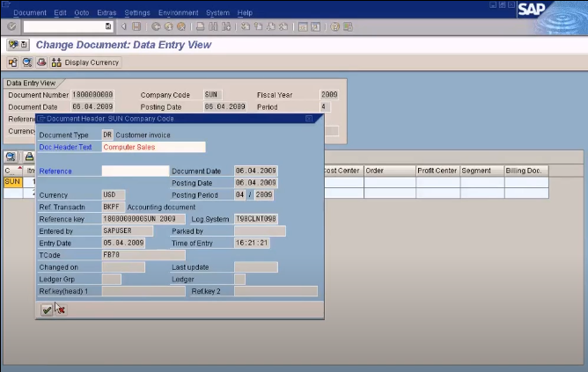Click the Select Line Item magnifier icon
The image size is (588, 372).
pyautogui.click(x=27, y=62)
